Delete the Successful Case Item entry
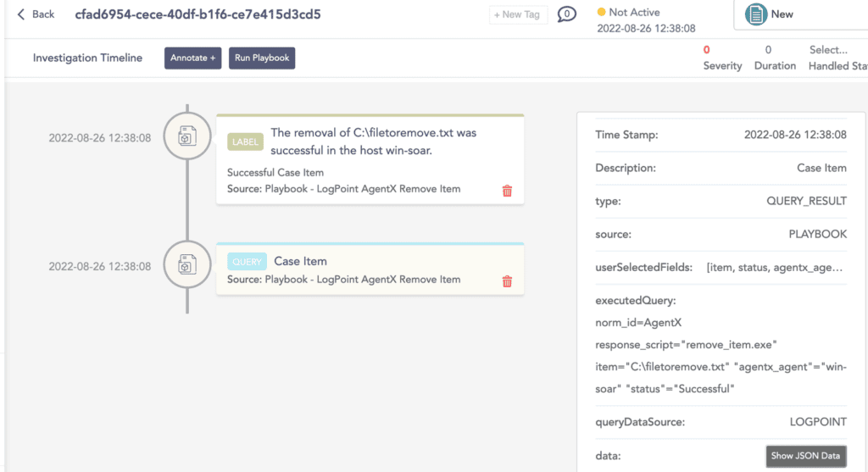This screenshot has width=868, height=472. [x=507, y=191]
